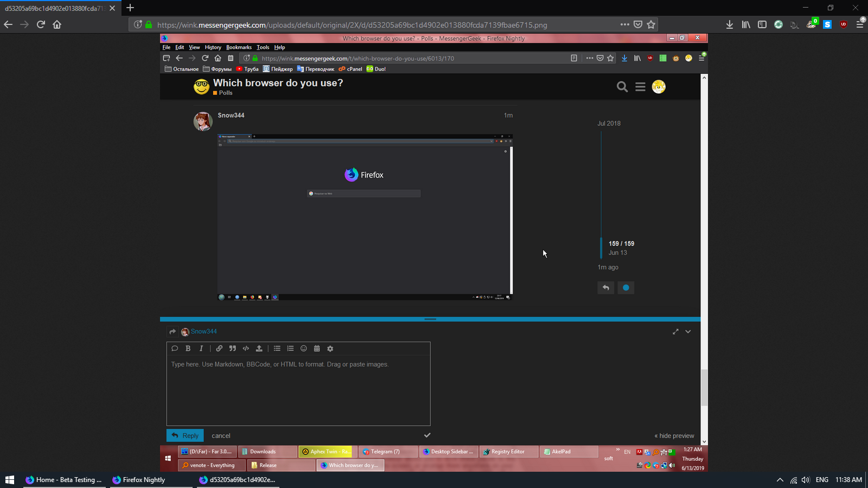Close the d53205a69bc1d4902 PNG tab
The image size is (868, 488).
click(112, 8)
